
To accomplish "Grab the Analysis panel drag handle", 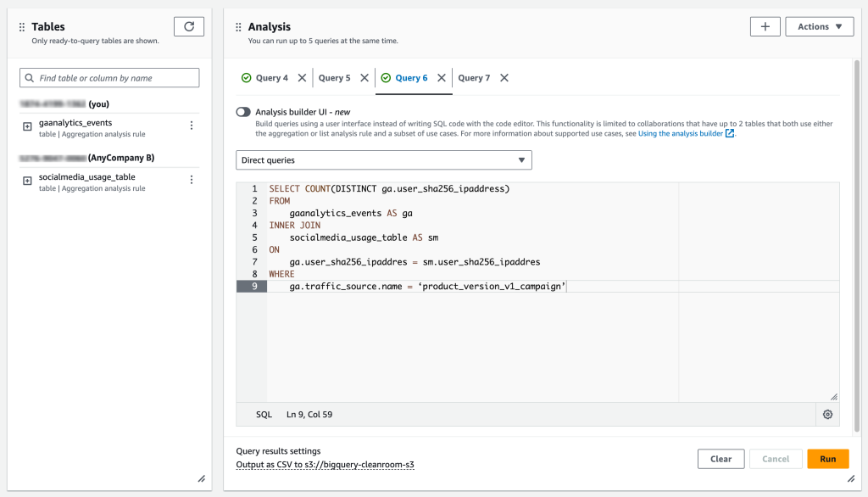I will [x=238, y=25].
